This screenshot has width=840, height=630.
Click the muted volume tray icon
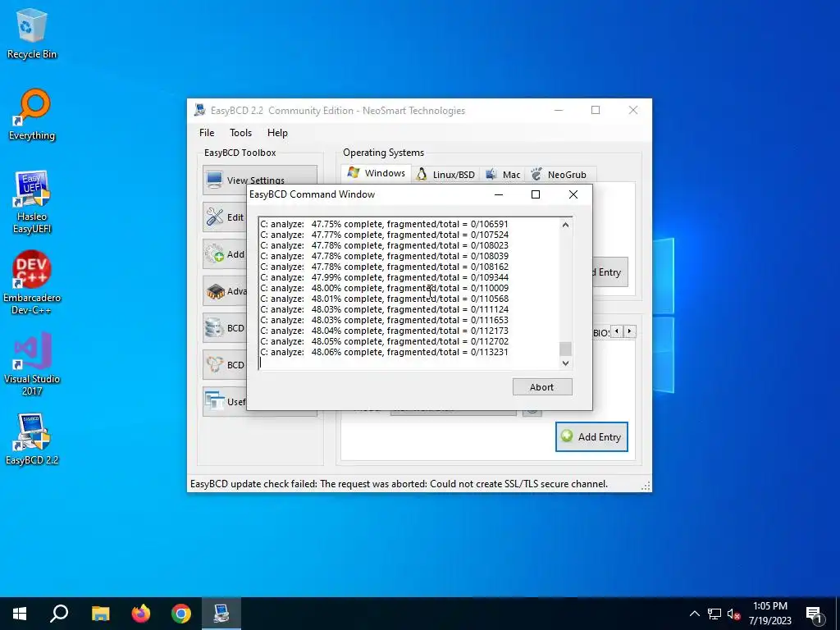(734, 614)
